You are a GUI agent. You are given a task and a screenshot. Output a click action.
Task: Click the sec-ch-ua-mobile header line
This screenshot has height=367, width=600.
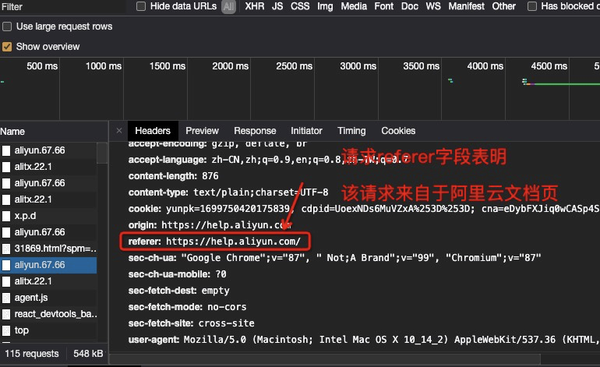pyautogui.click(x=177, y=274)
